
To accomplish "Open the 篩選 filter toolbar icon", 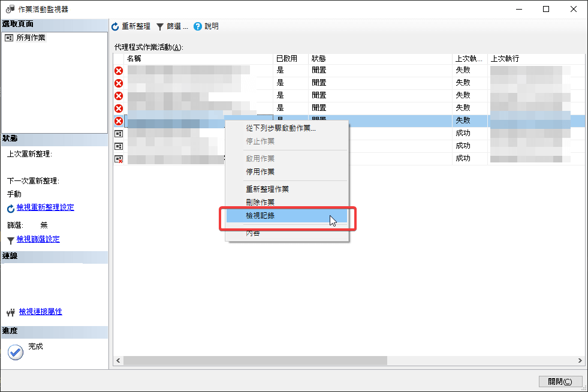I will click(x=159, y=26).
